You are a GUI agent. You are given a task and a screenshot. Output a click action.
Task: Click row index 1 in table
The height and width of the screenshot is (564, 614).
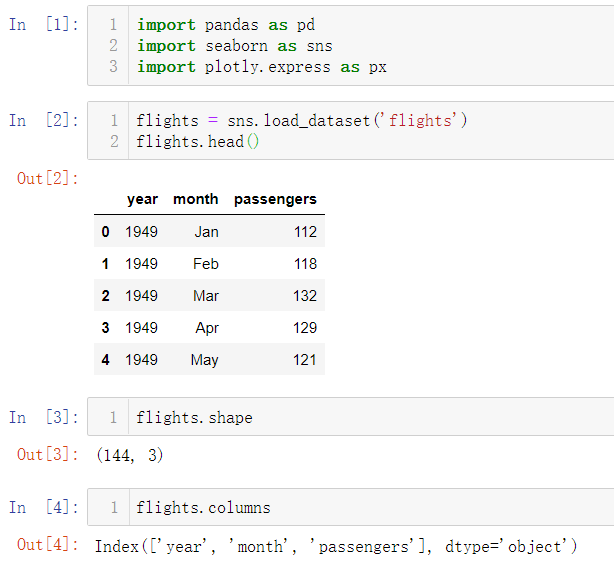point(105,264)
